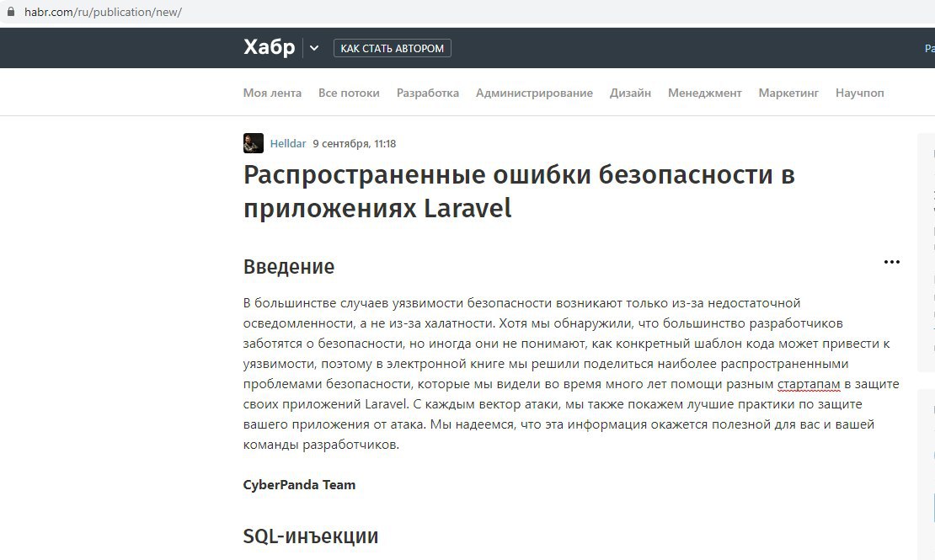Open the Helldar author profile link
Viewport: 935px width, 560px height.
[287, 144]
